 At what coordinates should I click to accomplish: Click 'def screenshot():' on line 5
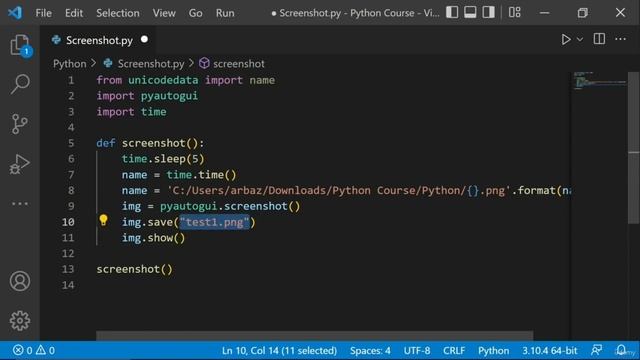(150, 143)
